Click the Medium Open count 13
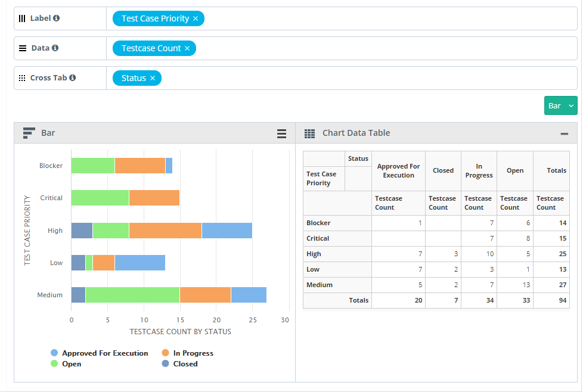Viewport: 586px width, 392px height. pyautogui.click(x=526, y=285)
